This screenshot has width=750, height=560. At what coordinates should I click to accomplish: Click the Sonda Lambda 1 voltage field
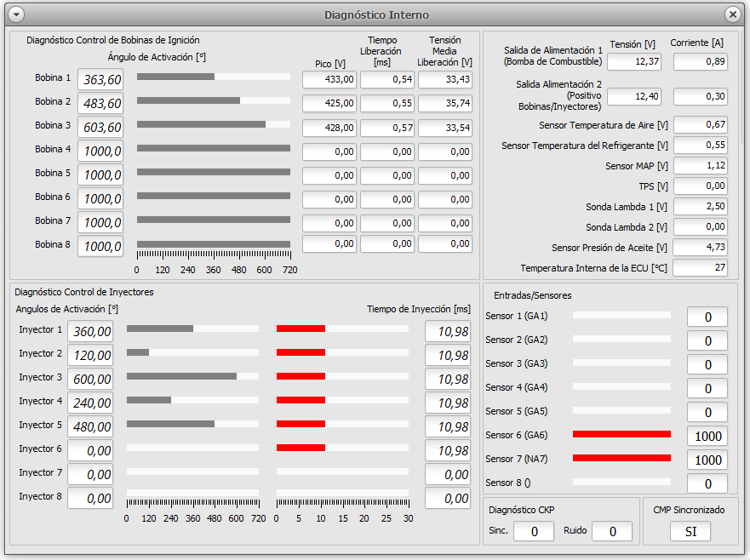click(701, 207)
